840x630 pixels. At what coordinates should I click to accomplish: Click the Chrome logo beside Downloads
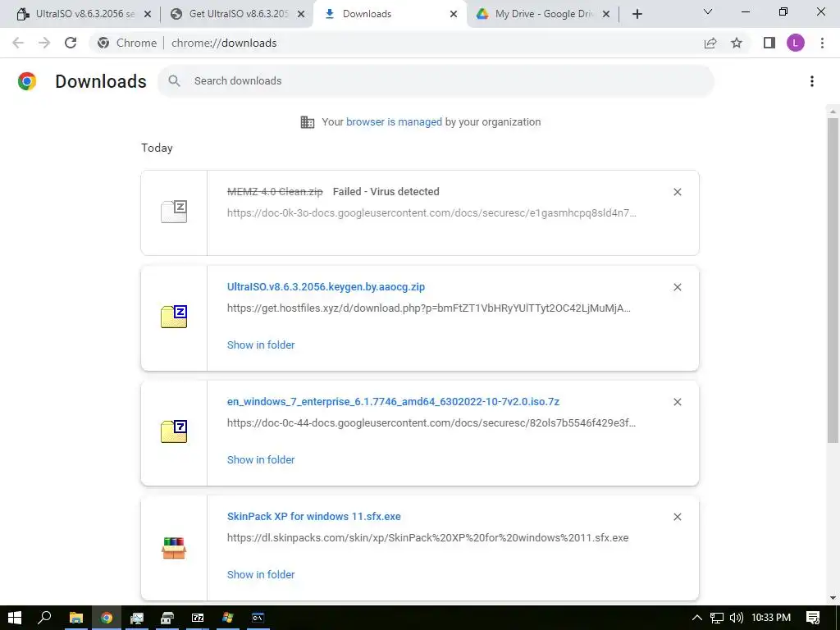coord(27,81)
